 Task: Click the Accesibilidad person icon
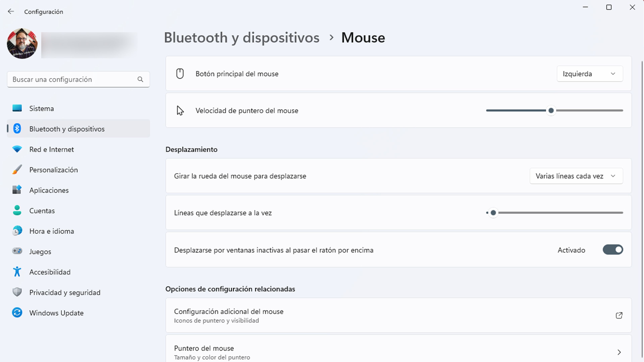point(17,272)
